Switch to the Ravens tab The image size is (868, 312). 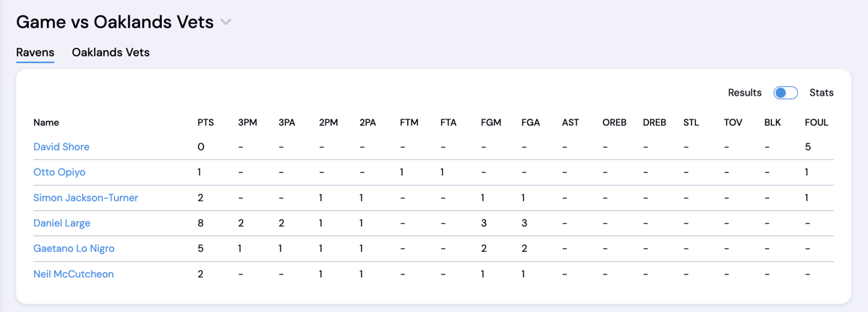coord(35,52)
